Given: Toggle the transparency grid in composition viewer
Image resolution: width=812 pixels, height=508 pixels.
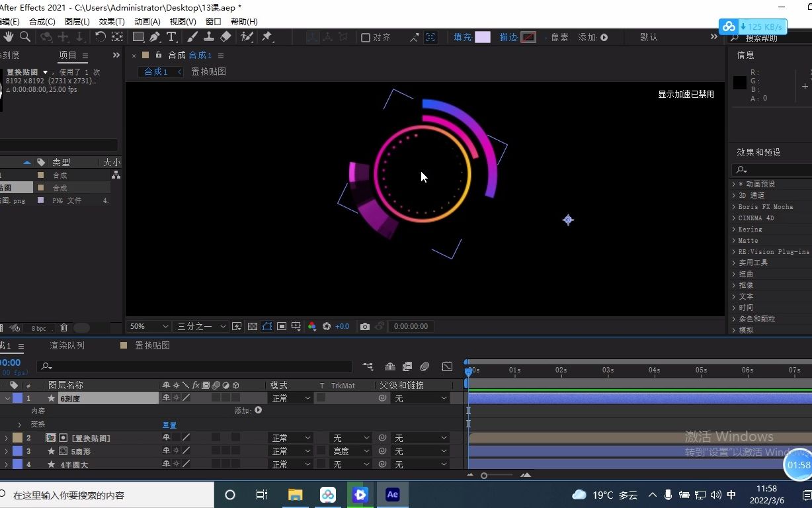Looking at the screenshot, I should tap(252, 326).
